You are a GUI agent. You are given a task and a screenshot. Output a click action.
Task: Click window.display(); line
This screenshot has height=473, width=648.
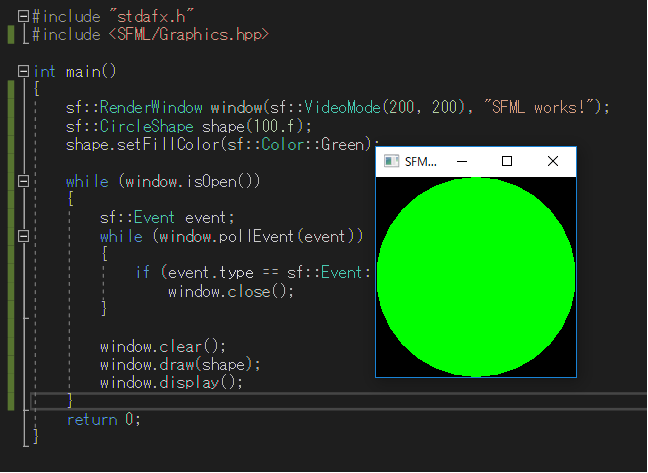[172, 383]
